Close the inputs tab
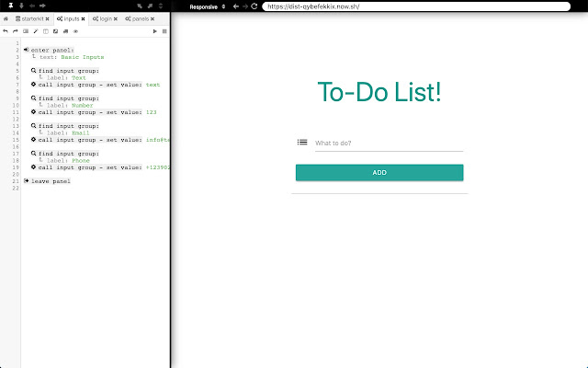588x368 pixels. 83,18
